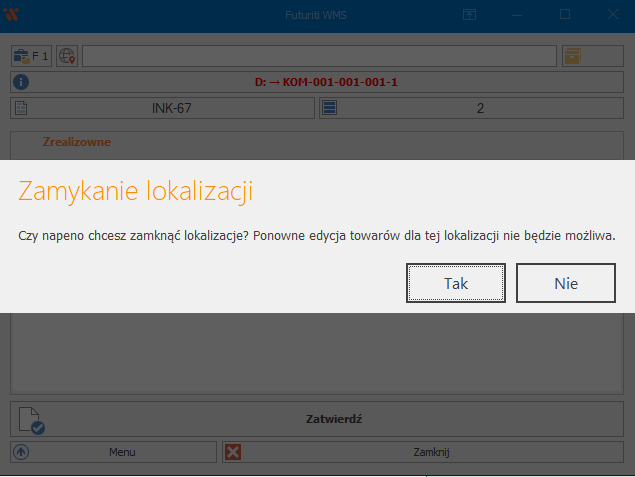Image resolution: width=635 pixels, height=477 pixels.
Task: Click the document icon beside INK-67
Action: 21,108
